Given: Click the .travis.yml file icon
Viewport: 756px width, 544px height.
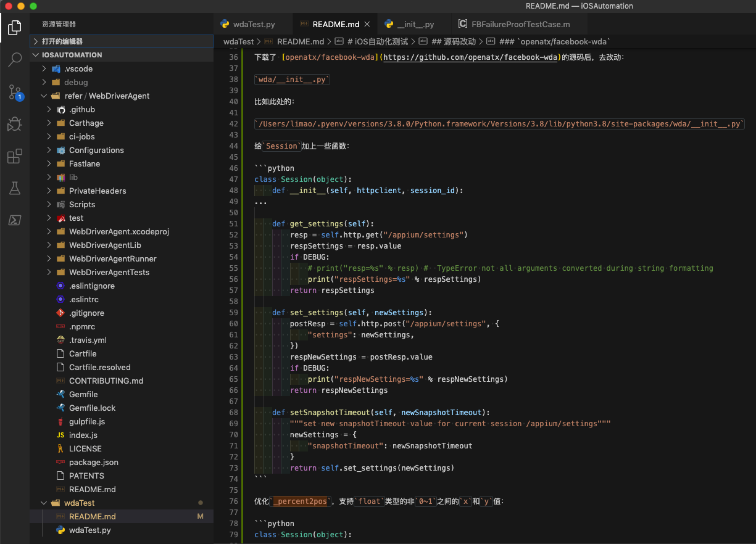Looking at the screenshot, I should click(60, 340).
